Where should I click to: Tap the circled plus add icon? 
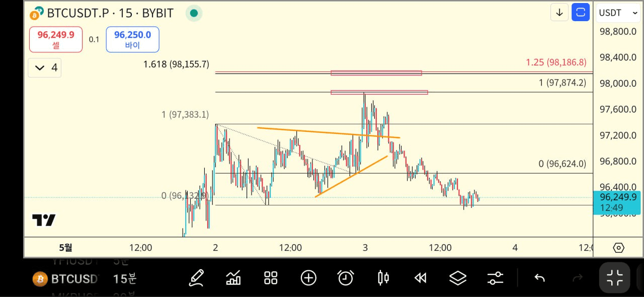308,278
